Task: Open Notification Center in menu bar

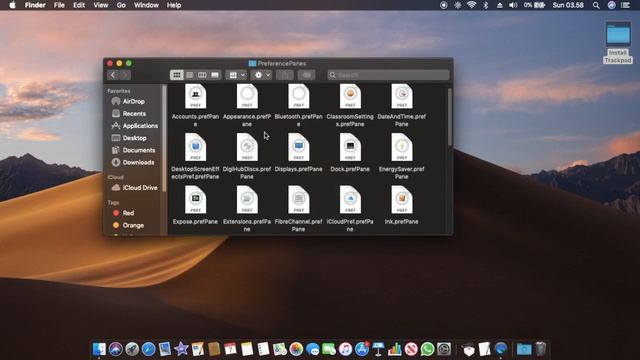Action: tap(626, 5)
